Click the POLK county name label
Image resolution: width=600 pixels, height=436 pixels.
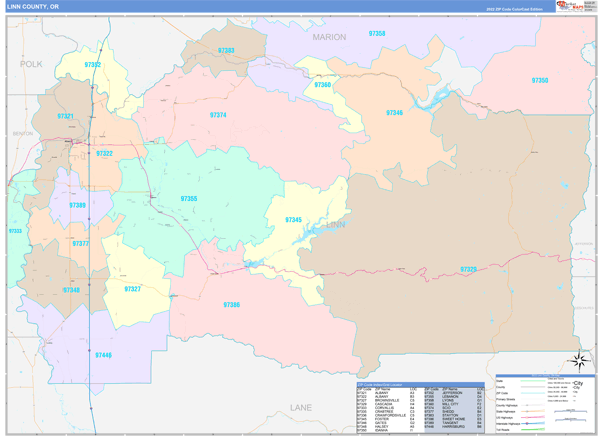click(x=31, y=64)
